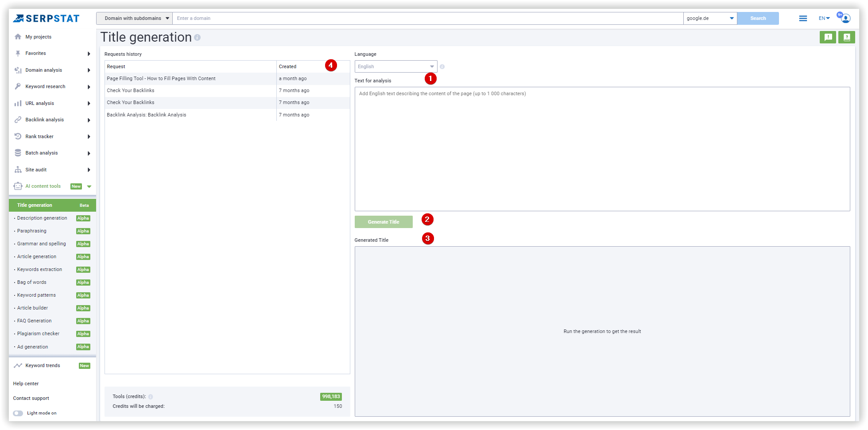Click the Enter a domain field
The image size is (868, 430).
coord(428,18)
